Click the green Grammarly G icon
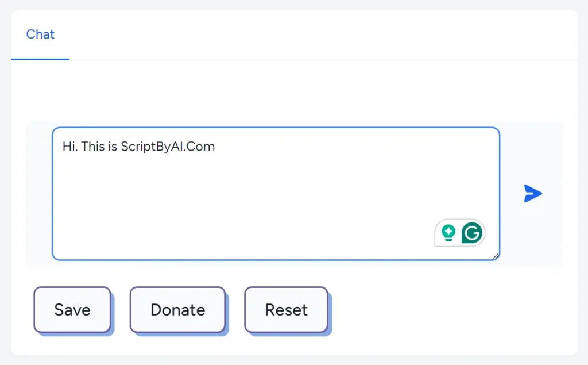This screenshot has width=588, height=365. point(472,233)
